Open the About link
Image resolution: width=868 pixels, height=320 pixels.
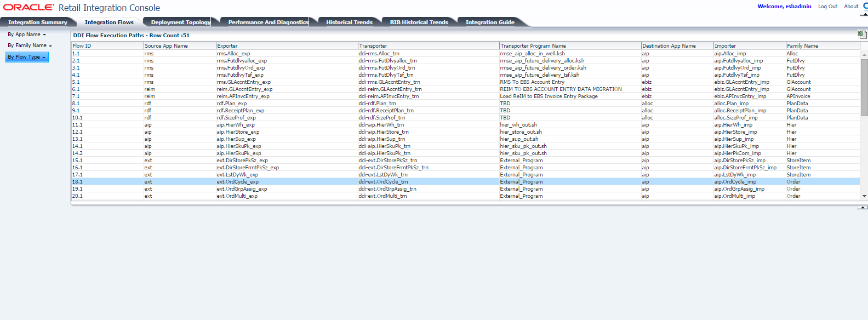pyautogui.click(x=851, y=7)
